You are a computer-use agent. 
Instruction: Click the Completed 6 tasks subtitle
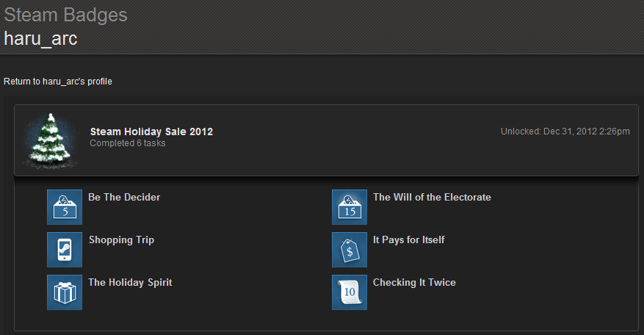[128, 143]
